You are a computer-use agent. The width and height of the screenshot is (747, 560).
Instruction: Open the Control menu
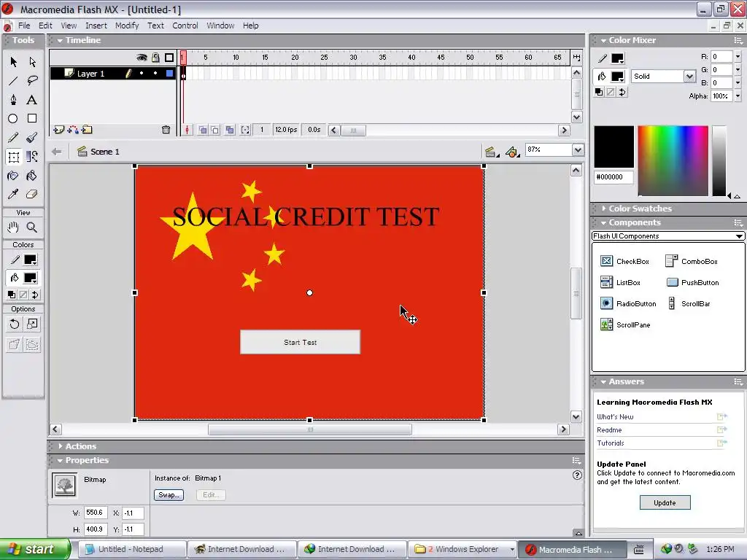[x=185, y=26]
